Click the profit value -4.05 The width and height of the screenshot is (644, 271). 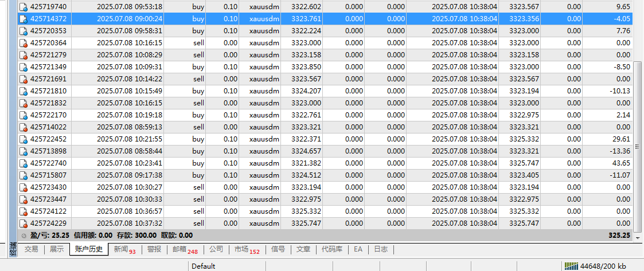click(623, 18)
